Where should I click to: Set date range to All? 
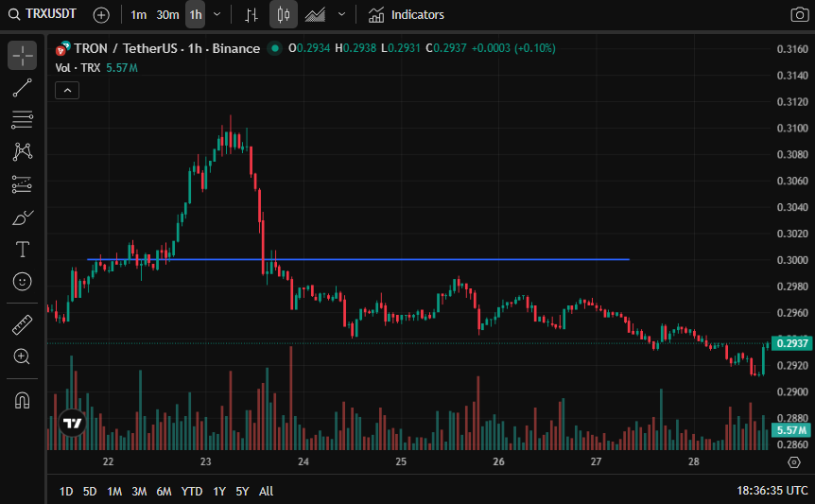(x=266, y=491)
